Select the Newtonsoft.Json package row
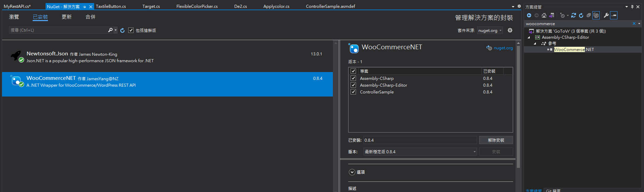 [167, 57]
